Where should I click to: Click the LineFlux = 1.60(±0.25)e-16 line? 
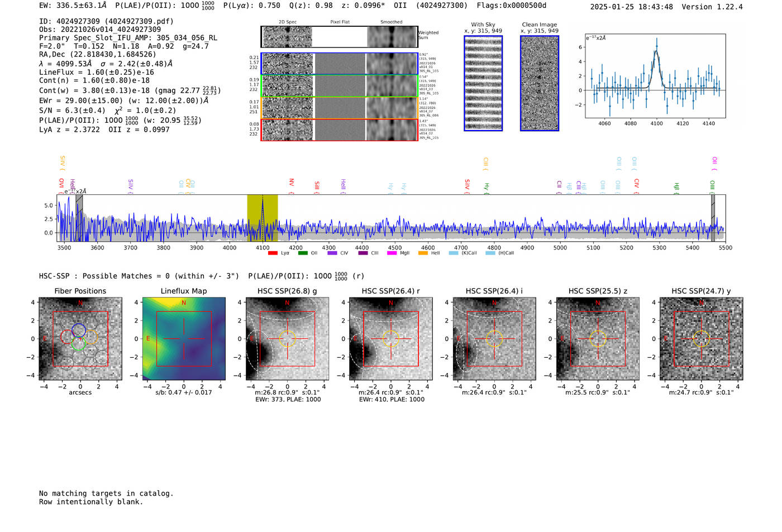(x=97, y=73)
